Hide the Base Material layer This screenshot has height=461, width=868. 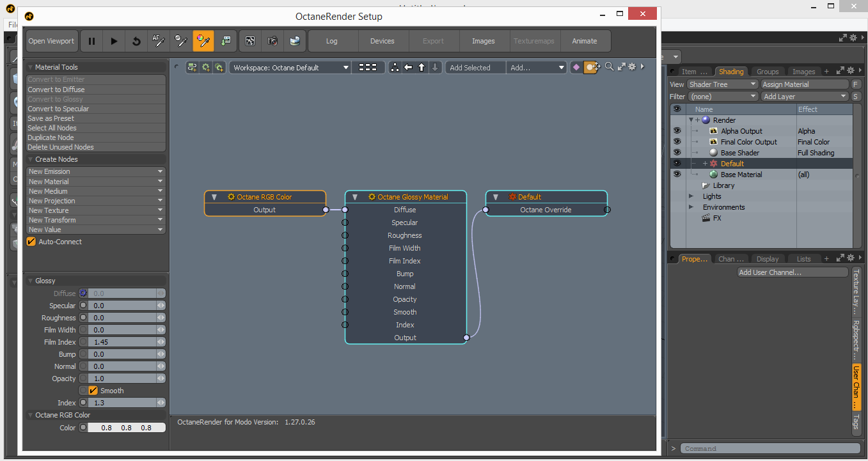[677, 175]
